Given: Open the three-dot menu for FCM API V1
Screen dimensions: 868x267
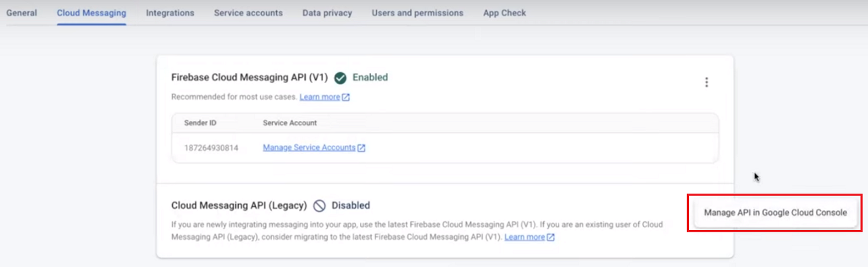Looking at the screenshot, I should [x=706, y=83].
